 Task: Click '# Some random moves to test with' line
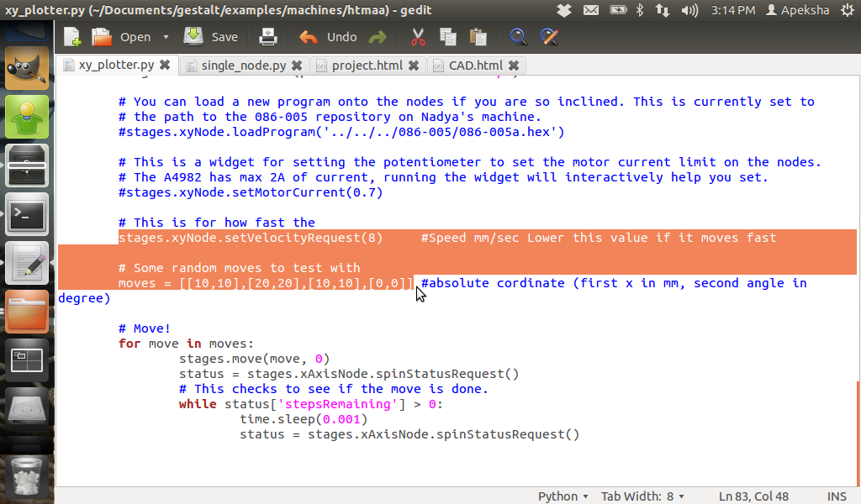pyautogui.click(x=239, y=268)
